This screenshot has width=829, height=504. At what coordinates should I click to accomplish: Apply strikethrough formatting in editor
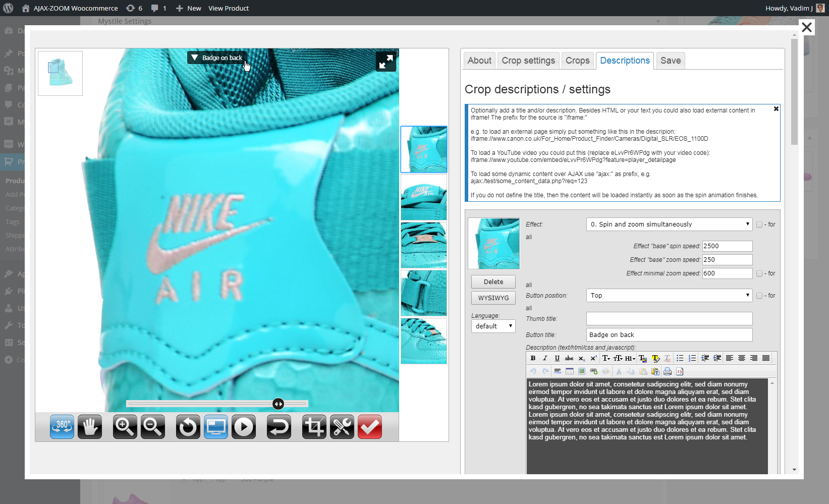pos(569,358)
